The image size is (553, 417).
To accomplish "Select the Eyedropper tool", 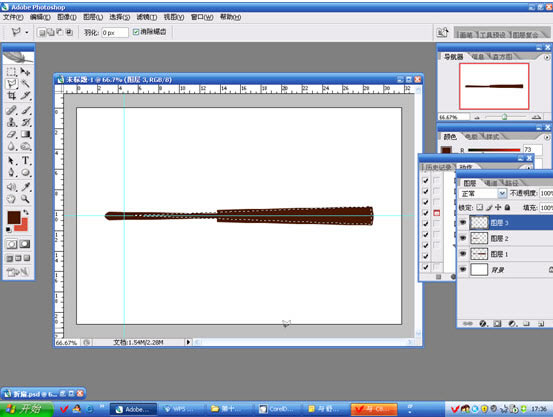I will 25,187.
